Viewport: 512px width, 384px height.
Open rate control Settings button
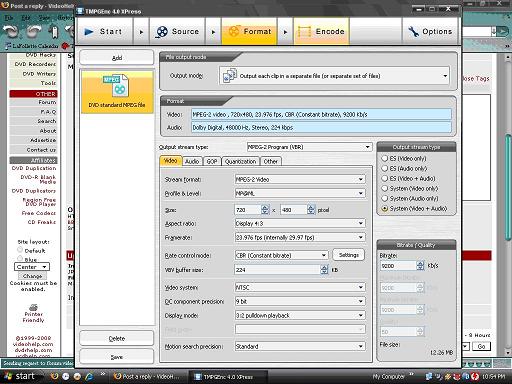pyautogui.click(x=349, y=255)
